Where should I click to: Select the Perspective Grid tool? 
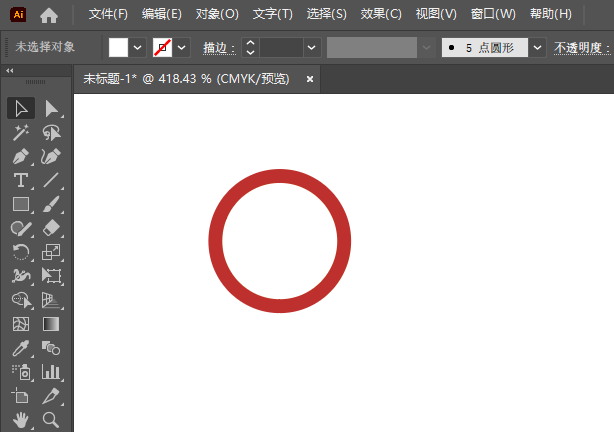coord(51,300)
